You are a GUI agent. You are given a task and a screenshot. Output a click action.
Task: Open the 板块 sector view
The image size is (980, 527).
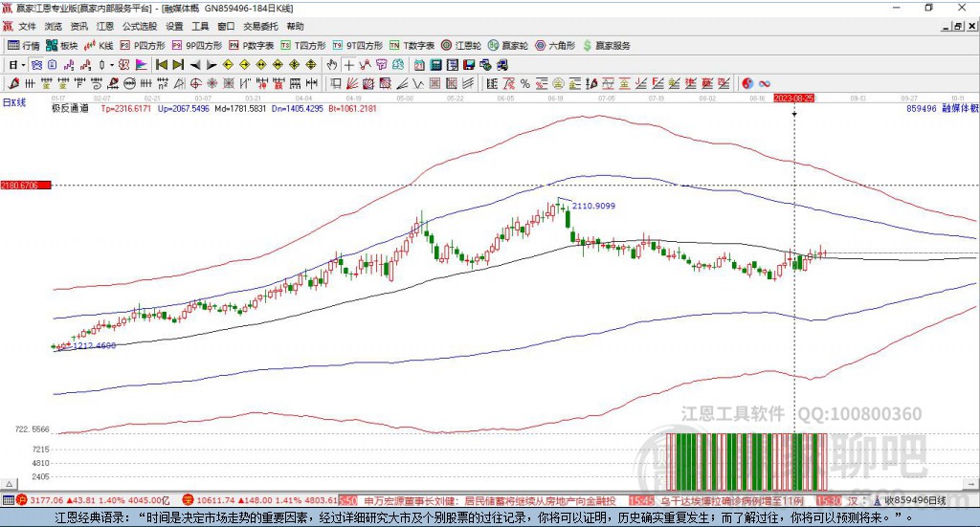(x=62, y=46)
